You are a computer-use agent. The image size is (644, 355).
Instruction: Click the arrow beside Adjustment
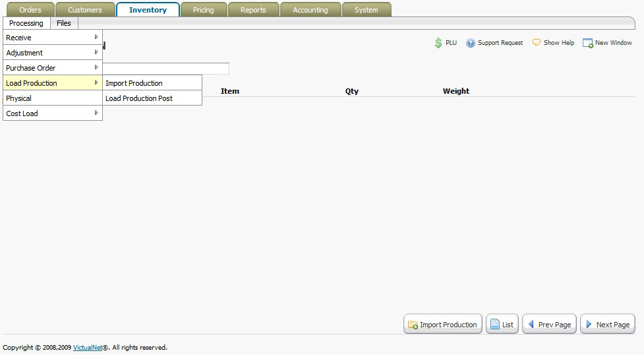pyautogui.click(x=96, y=52)
